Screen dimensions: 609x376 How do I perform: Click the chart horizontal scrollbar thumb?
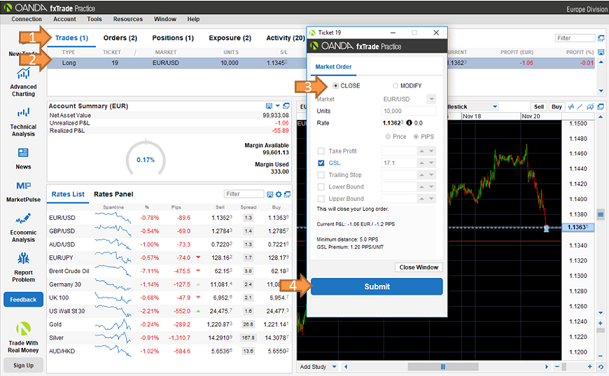[443, 367]
